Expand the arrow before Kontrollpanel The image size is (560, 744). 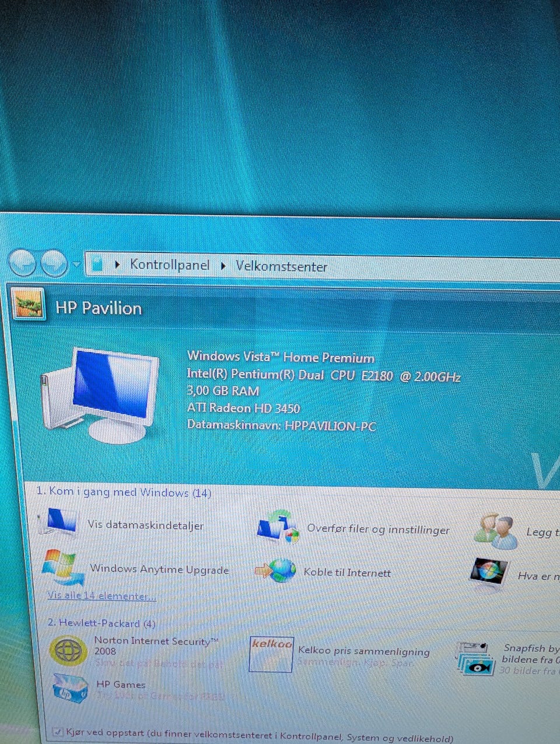[117, 265]
